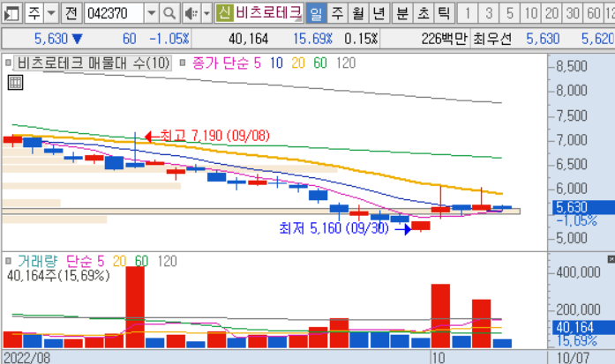Choose the 3 interval button
The width and height of the screenshot is (615, 364).
489,13
